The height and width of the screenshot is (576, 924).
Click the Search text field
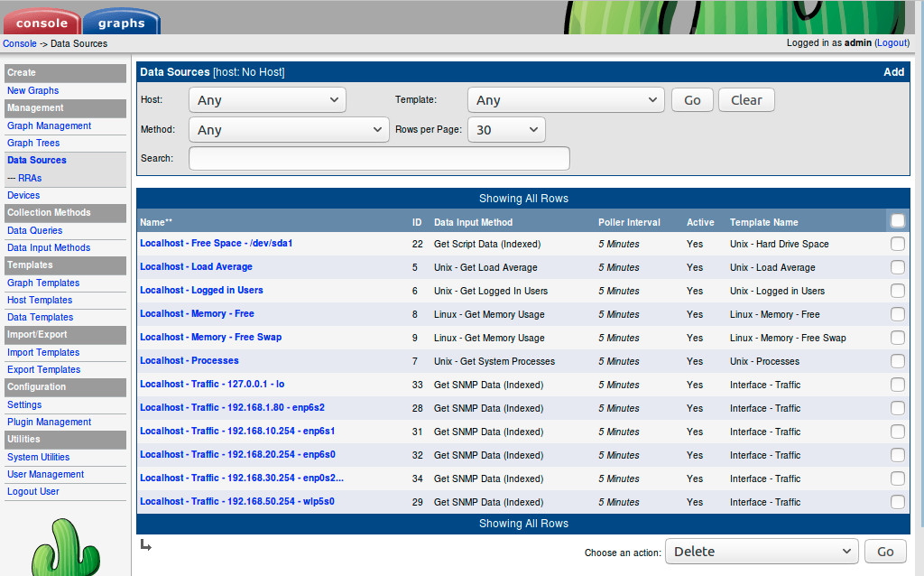[x=379, y=159]
